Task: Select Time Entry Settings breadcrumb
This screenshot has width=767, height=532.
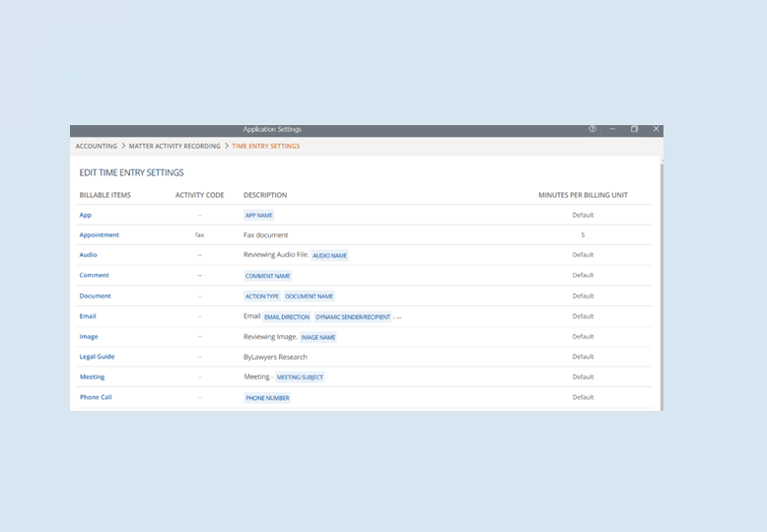Action: [x=265, y=146]
